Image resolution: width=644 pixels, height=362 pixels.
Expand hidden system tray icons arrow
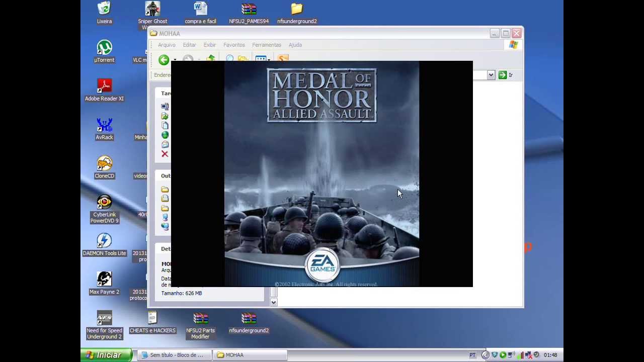click(485, 355)
